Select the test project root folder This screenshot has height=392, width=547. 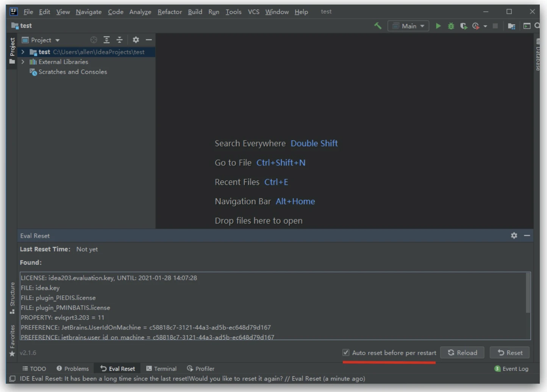tap(86, 52)
